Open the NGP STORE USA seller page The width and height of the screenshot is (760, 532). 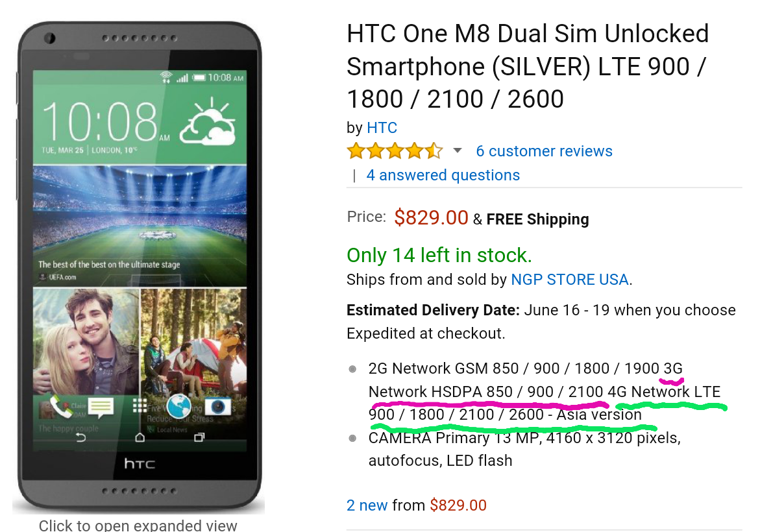click(570, 280)
